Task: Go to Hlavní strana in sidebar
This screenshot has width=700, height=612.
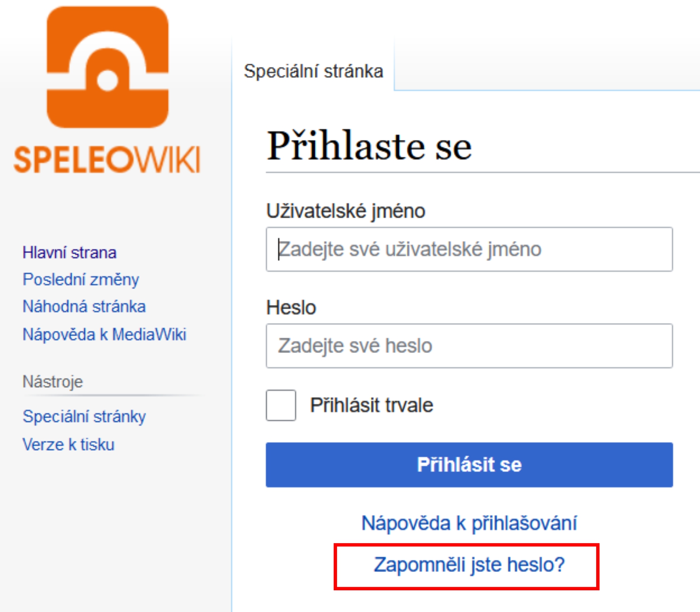Action: (70, 253)
